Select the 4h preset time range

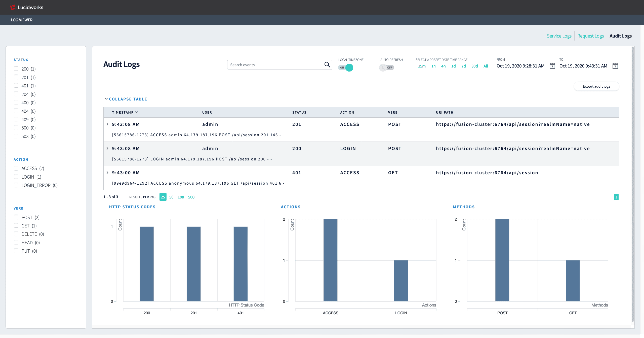click(x=444, y=66)
